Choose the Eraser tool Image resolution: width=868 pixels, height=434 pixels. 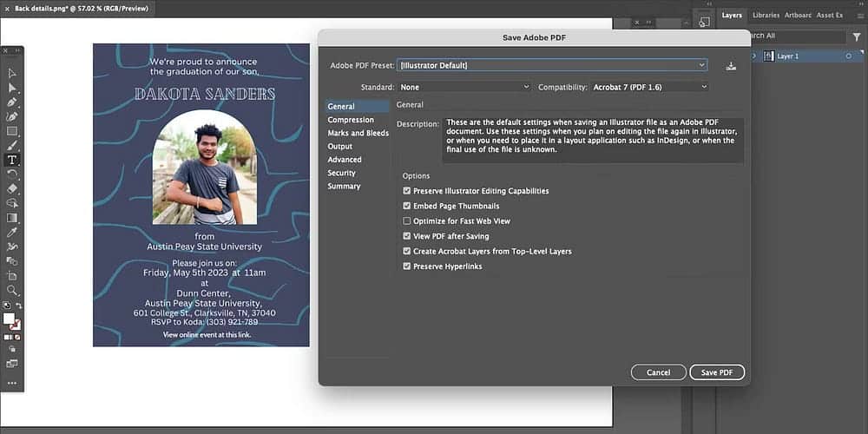pos(12,188)
